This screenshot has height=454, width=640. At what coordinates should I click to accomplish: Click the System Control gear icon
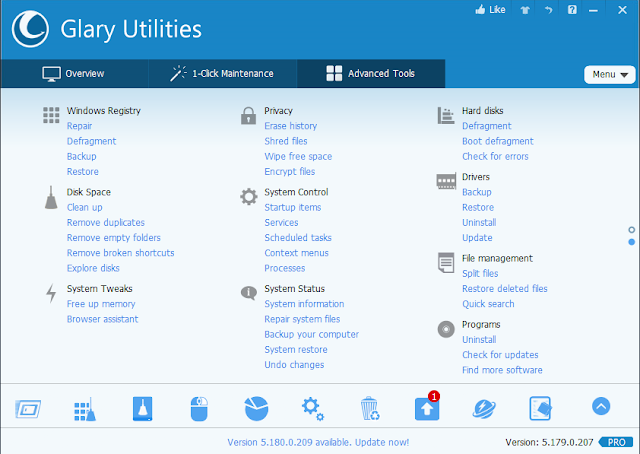[249, 197]
